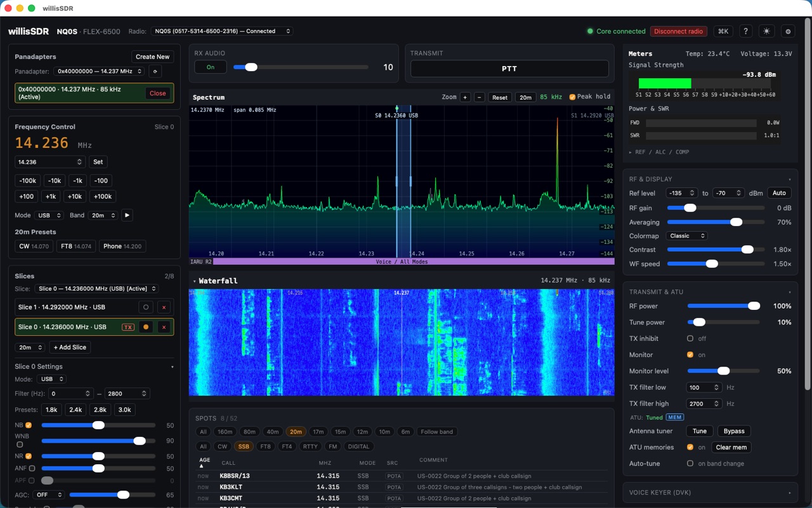Image resolution: width=812 pixels, height=508 pixels.
Task: Open the Colormap Classic dropdown
Action: [687, 236]
